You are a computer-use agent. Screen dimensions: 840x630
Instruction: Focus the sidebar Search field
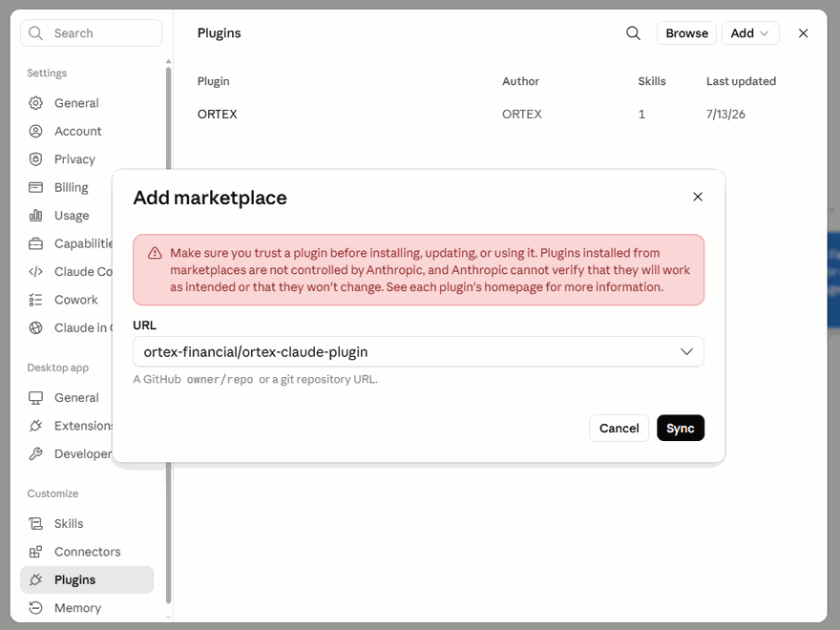(91, 33)
